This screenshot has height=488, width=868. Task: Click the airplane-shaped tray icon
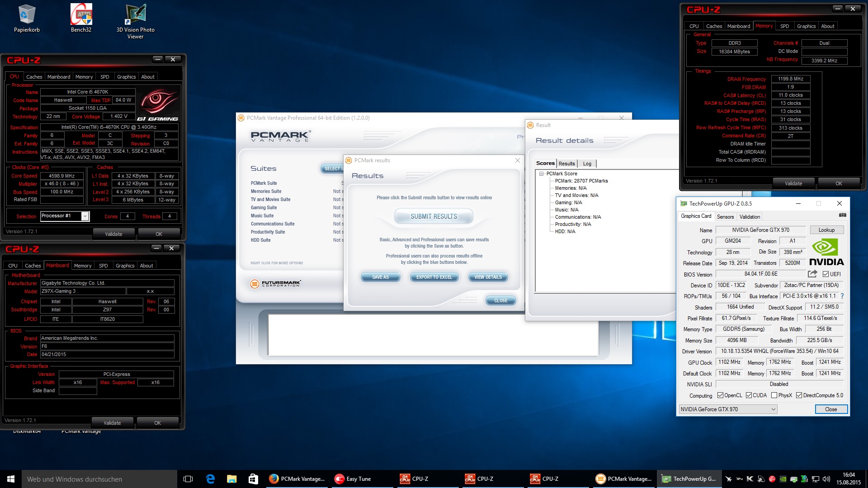click(x=728, y=479)
